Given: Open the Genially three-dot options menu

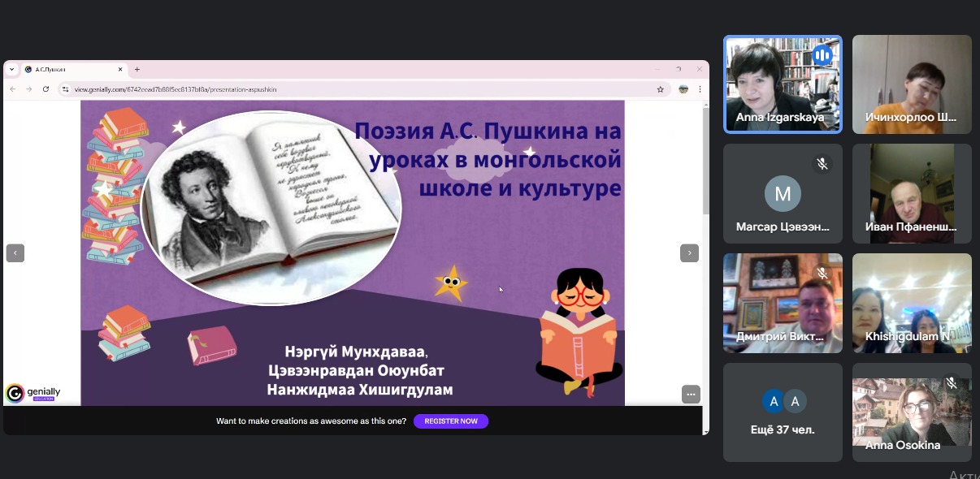Looking at the screenshot, I should pos(691,395).
